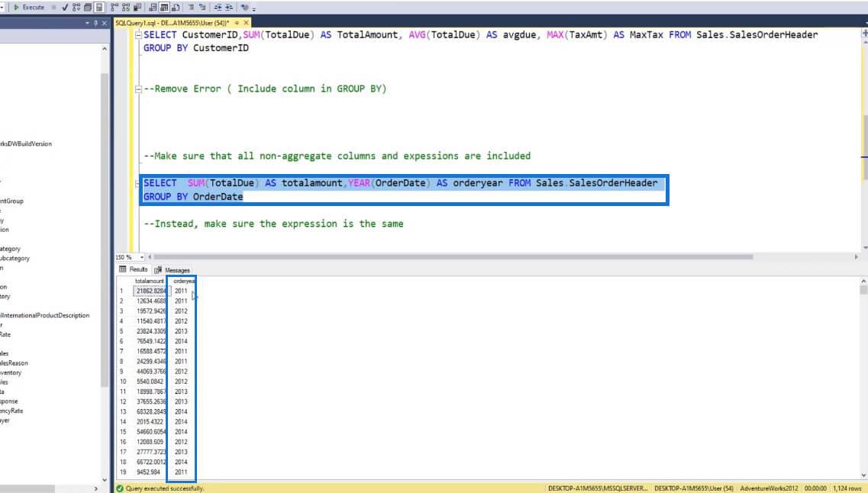Viewport: 868px width, 493px height.
Task: Toggle Include Live Query Statistics
Action: click(126, 7)
